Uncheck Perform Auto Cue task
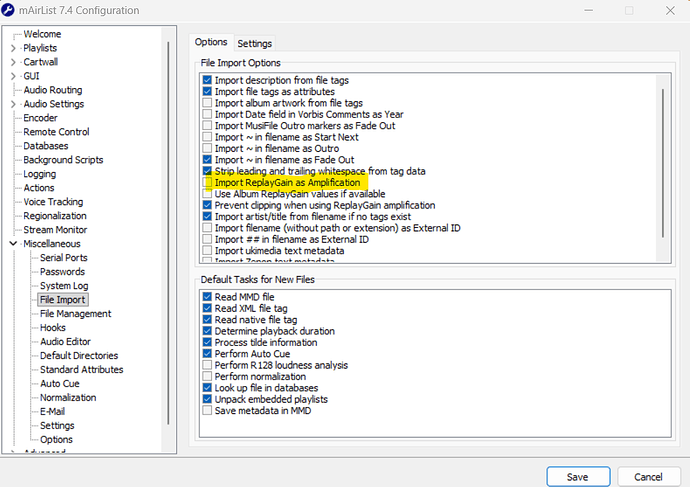The height and width of the screenshot is (487, 690). pos(207,353)
